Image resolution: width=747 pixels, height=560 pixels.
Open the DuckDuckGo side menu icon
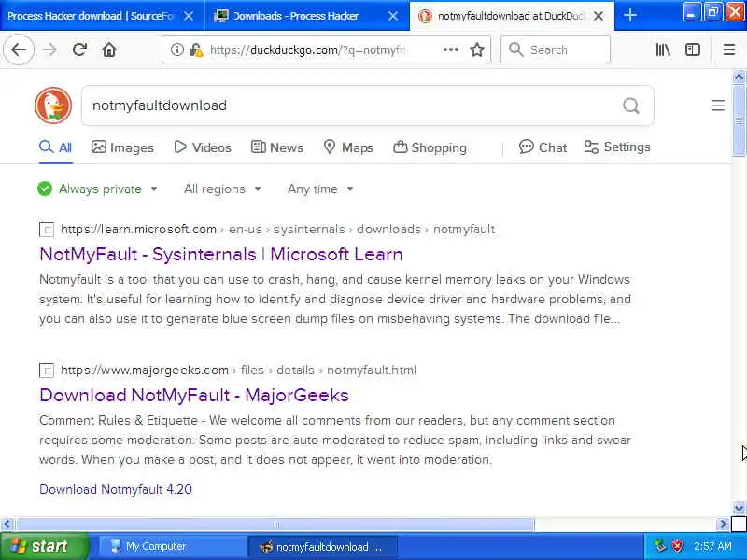[718, 105]
